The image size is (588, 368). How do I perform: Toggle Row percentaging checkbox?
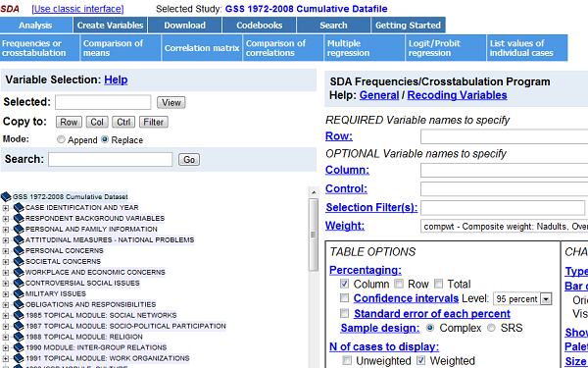tap(399, 284)
